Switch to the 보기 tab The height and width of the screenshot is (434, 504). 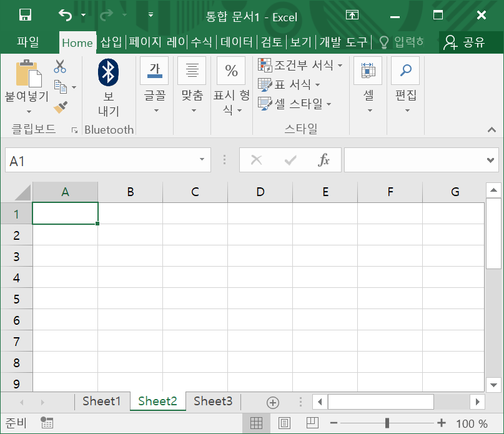tap(301, 42)
